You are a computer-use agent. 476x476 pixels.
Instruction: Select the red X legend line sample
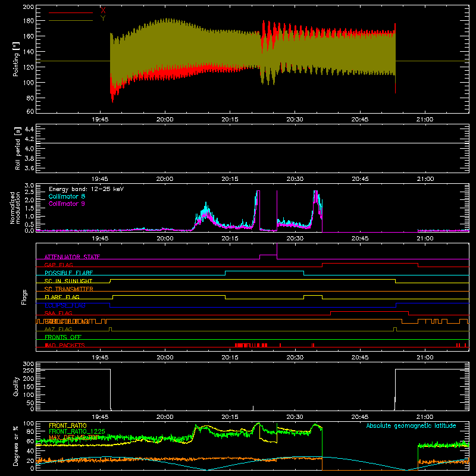pos(71,12)
